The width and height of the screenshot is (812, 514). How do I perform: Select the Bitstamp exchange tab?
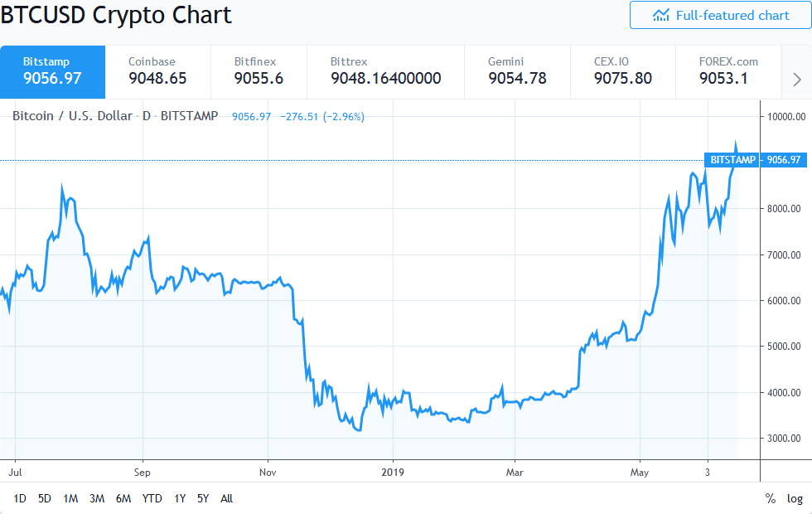click(51, 71)
